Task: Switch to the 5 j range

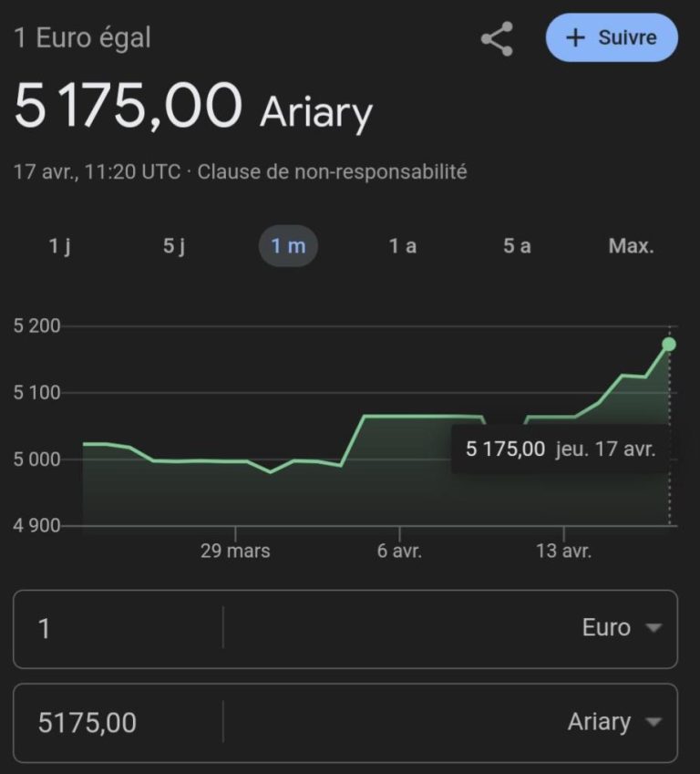Action: [x=174, y=246]
